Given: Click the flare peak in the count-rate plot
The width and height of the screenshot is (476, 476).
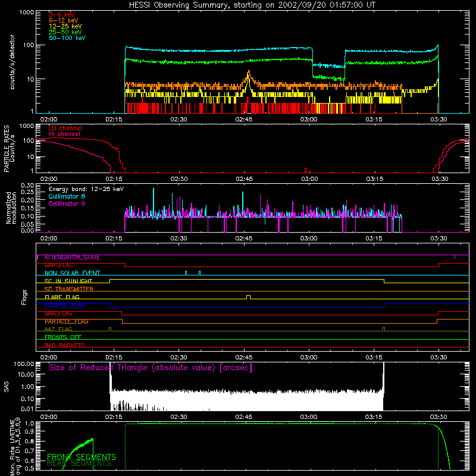Looking at the screenshot, I should [249, 72].
